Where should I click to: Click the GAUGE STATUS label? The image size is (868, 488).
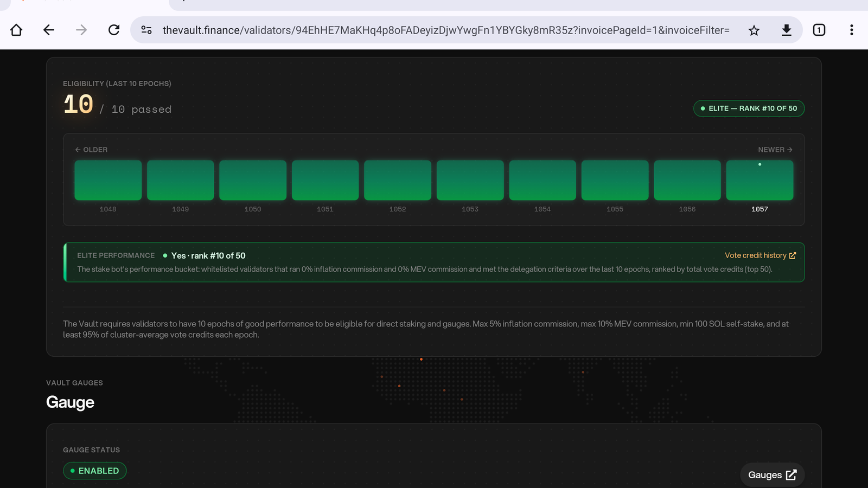[x=91, y=450]
